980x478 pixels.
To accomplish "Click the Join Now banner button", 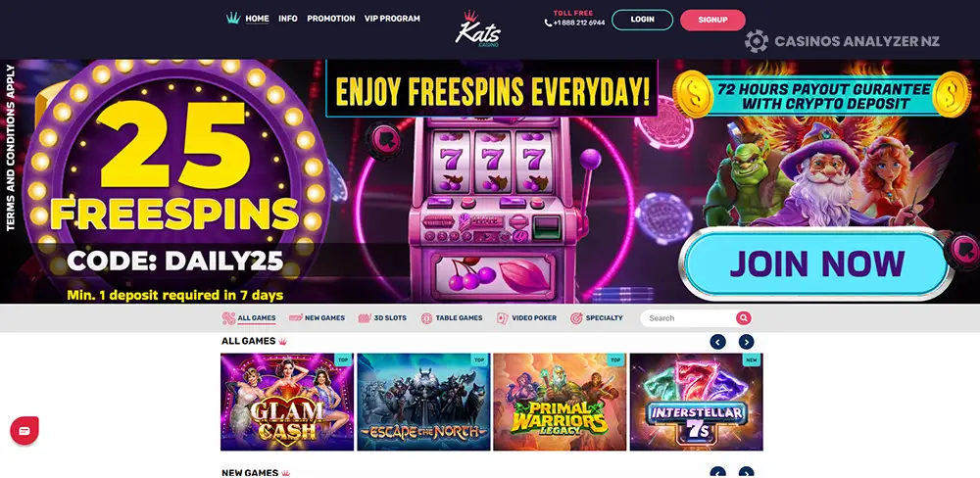I will (x=816, y=263).
